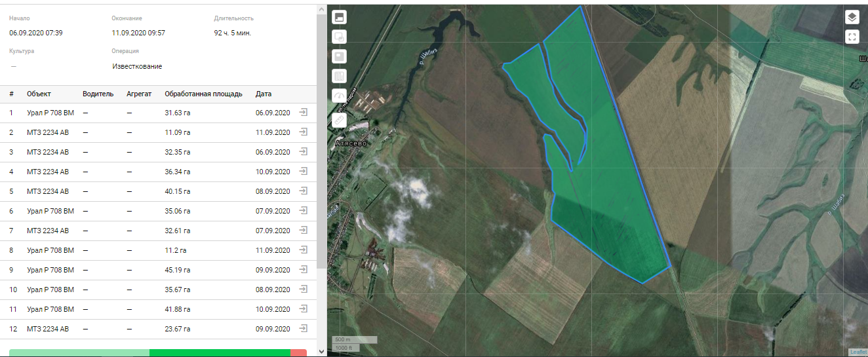The image size is (868, 357).
Task: Open row 1 Урал Р 708 ВМ details arrow
Action: tap(304, 113)
